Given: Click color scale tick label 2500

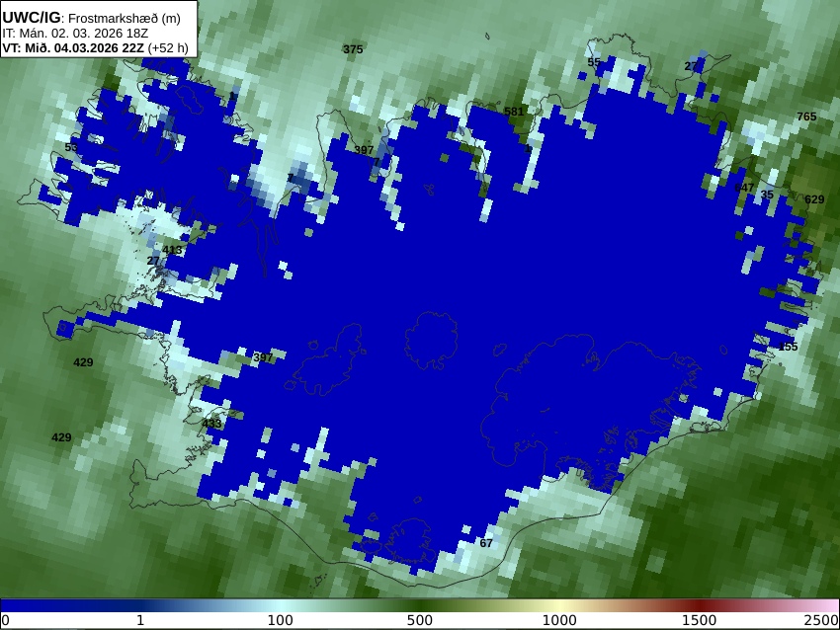Looking at the screenshot, I should 821,620.
